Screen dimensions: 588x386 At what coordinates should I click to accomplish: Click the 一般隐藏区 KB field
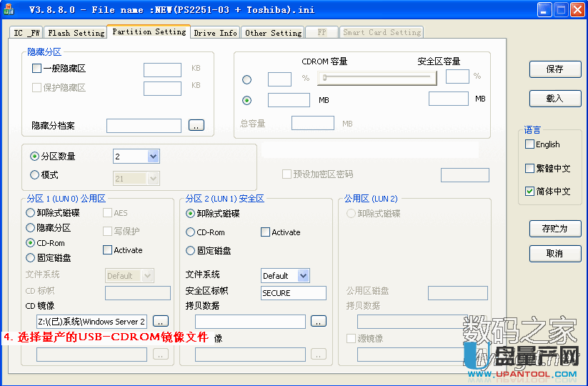coord(162,70)
